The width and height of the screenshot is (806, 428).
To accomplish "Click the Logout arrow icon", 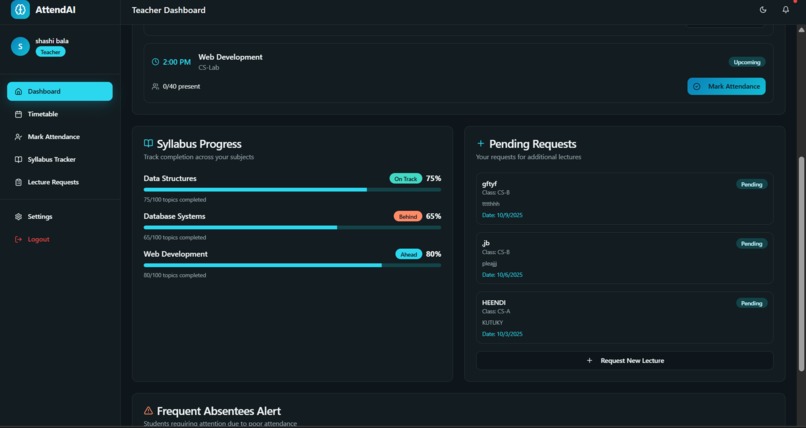I will coord(19,239).
